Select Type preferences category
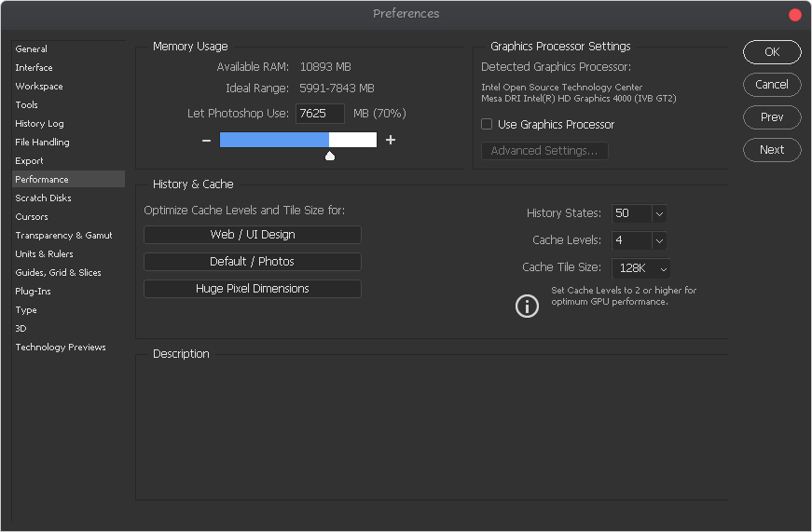The width and height of the screenshot is (812, 532). (68, 309)
